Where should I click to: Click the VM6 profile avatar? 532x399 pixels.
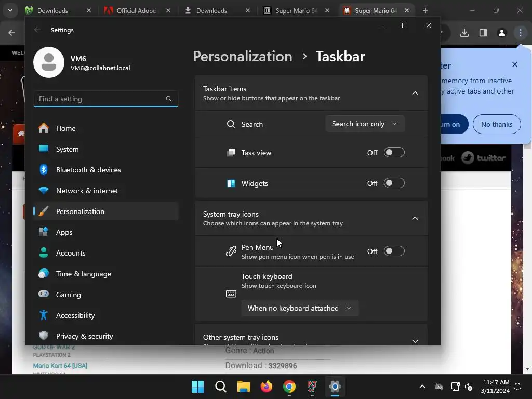coord(49,62)
